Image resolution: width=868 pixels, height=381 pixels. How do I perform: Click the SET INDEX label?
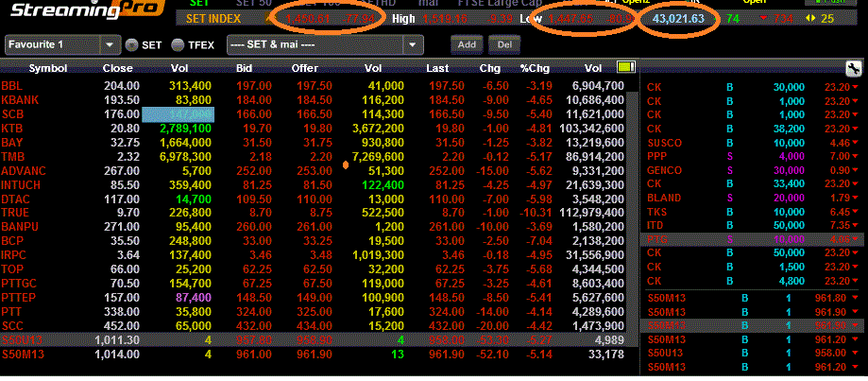[x=213, y=18]
